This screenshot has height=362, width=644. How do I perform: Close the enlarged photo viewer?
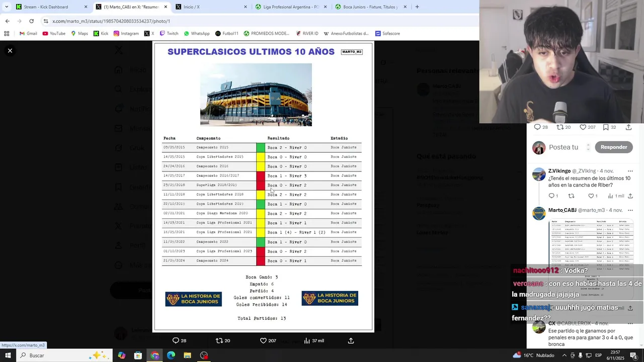[10, 51]
